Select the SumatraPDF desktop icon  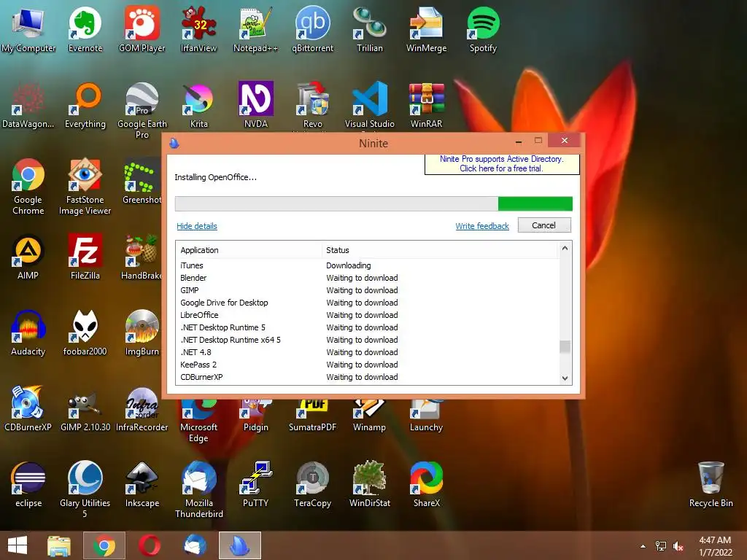coord(312,416)
